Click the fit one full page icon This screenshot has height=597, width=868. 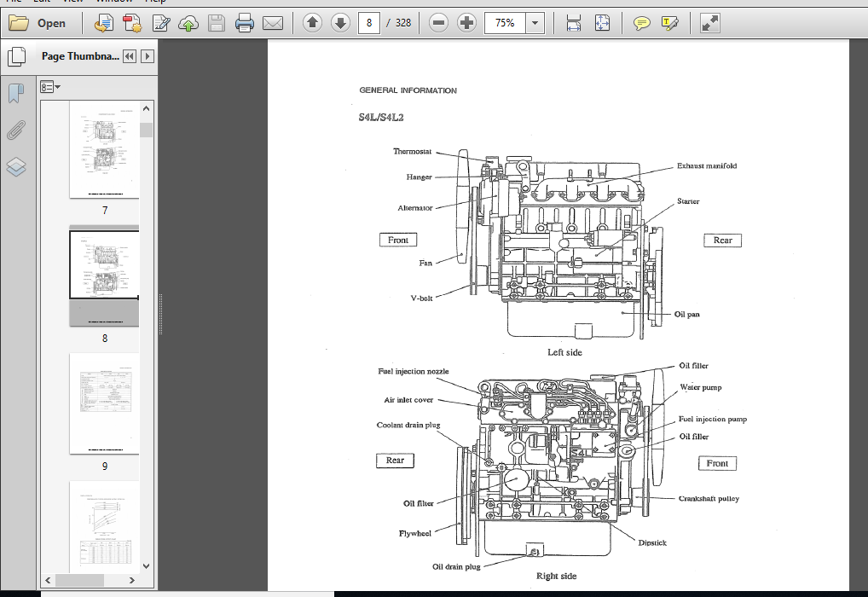pos(602,23)
